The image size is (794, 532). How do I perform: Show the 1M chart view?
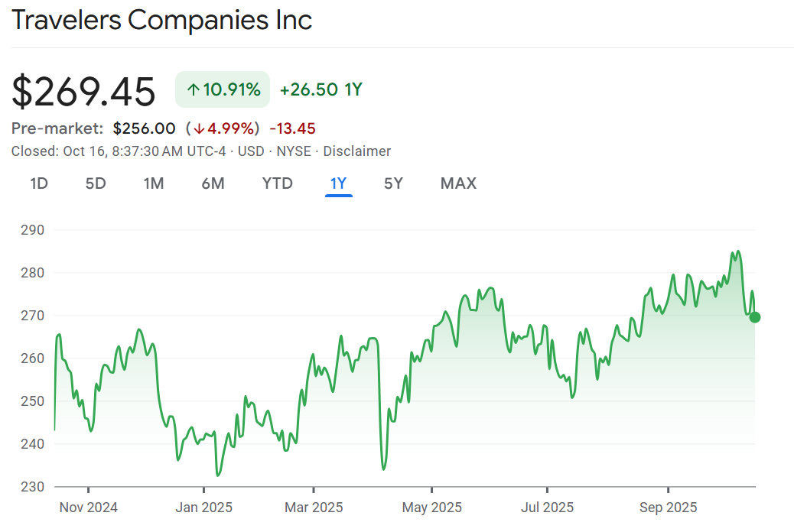click(x=154, y=183)
